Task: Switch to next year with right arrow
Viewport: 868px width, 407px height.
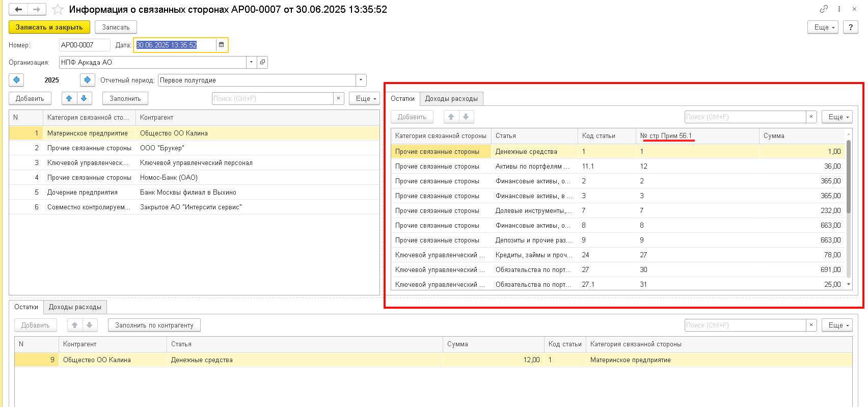Action: (87, 80)
